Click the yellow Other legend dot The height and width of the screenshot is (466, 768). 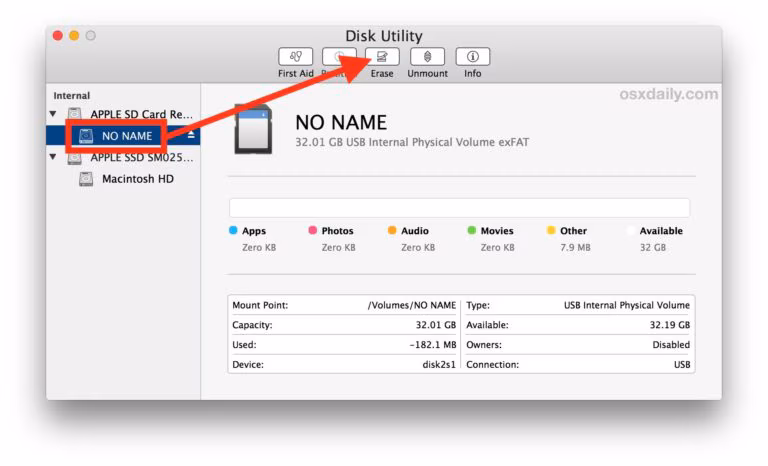pos(551,230)
